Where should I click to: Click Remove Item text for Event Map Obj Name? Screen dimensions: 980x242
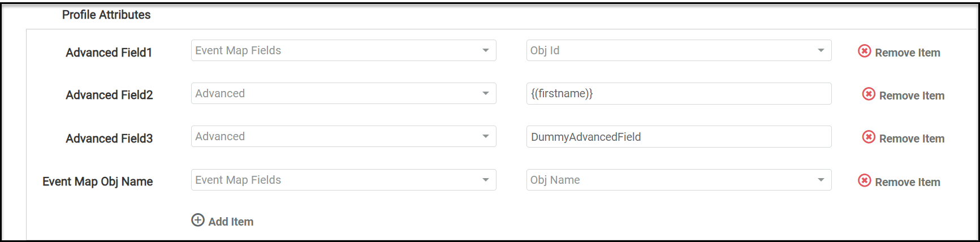pos(908,182)
